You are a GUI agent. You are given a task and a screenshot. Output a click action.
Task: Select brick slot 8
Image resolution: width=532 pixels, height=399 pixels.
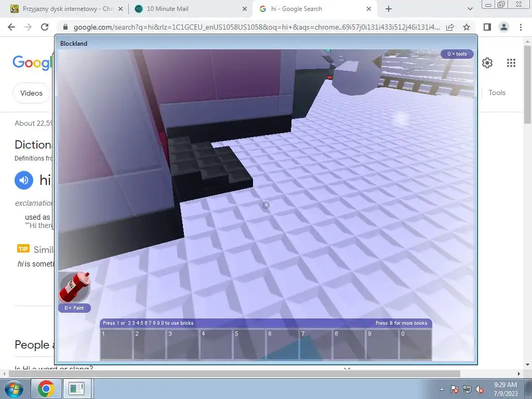click(x=349, y=344)
